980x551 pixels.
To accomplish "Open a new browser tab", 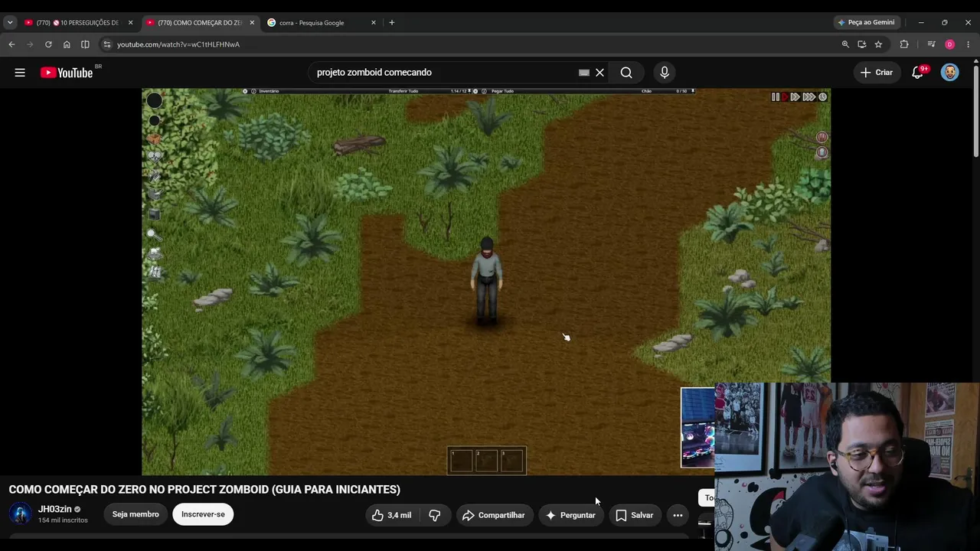I will [392, 23].
